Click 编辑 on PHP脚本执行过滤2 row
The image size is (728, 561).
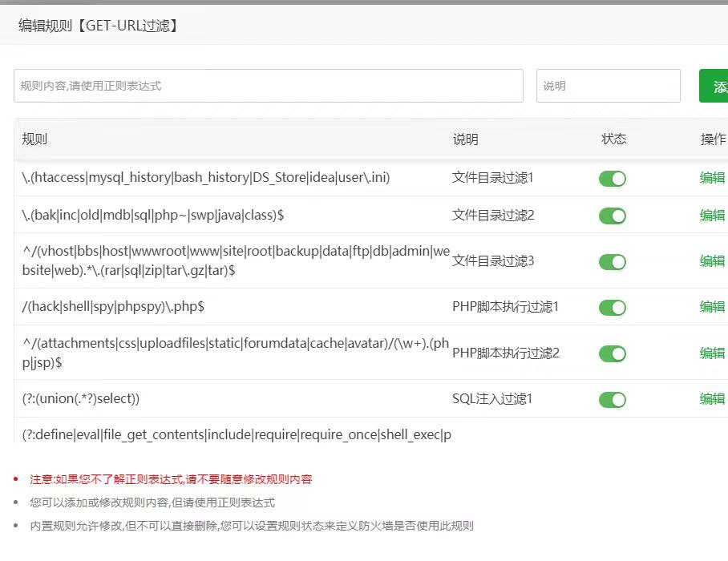tap(712, 353)
